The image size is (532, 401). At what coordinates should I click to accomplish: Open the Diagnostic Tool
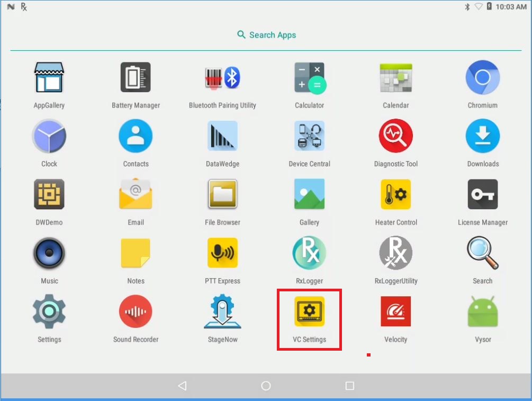(x=396, y=136)
